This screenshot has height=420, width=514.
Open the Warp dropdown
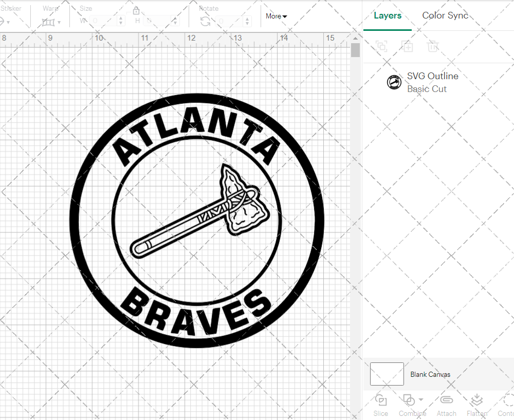(x=51, y=22)
